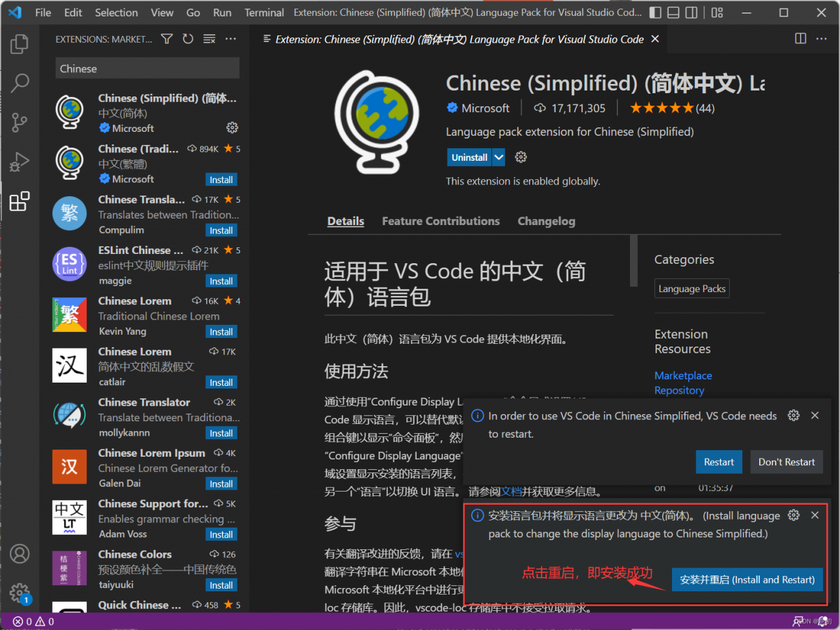Screen dimensions: 840x630
Task: Click the 17,171,305 install count
Action: pos(569,108)
